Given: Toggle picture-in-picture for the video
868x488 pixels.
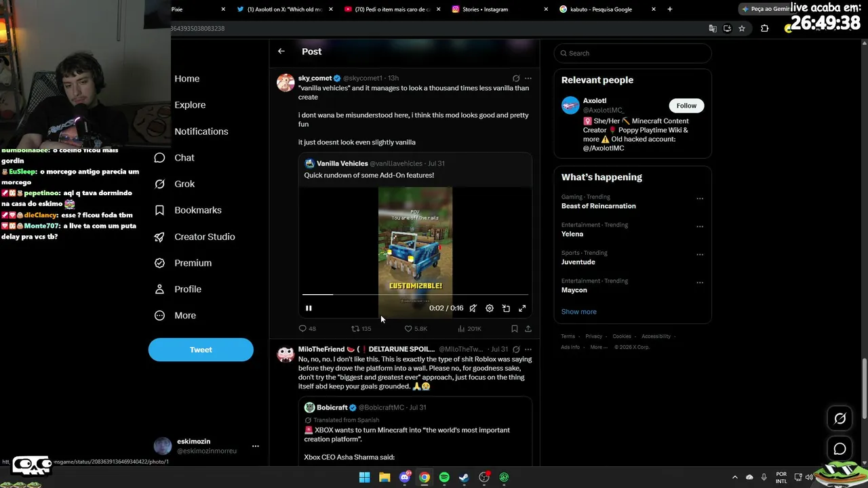Looking at the screenshot, I should 506,308.
